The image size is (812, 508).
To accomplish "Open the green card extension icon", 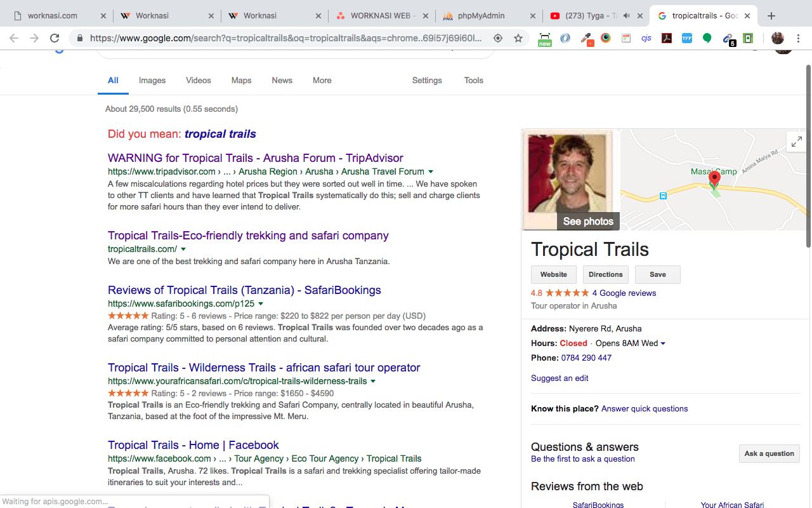I will 748,38.
